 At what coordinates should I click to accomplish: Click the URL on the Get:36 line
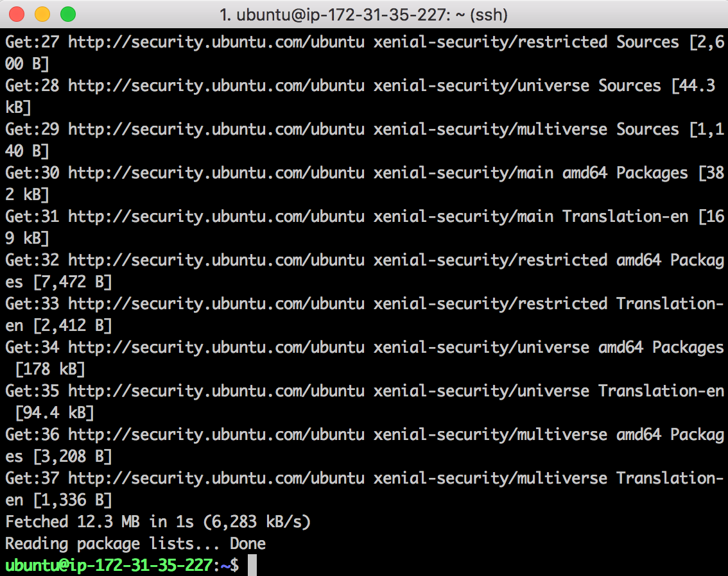(216, 434)
